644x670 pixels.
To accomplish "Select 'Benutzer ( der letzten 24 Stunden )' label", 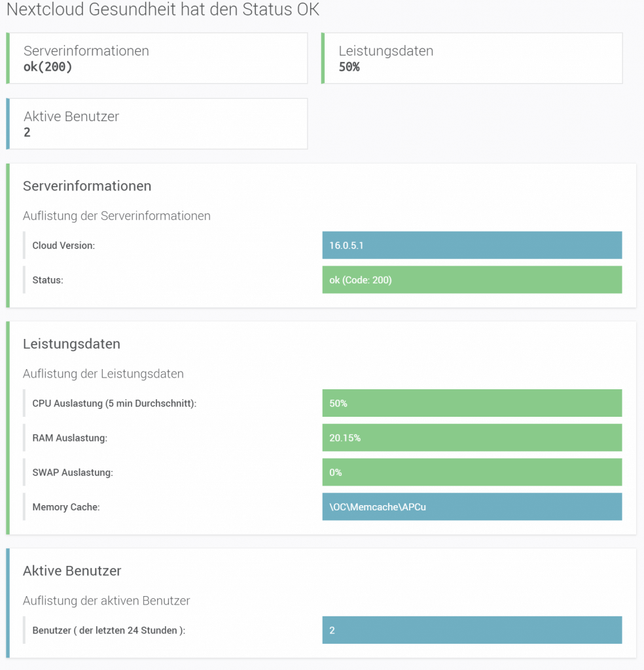I will (109, 631).
